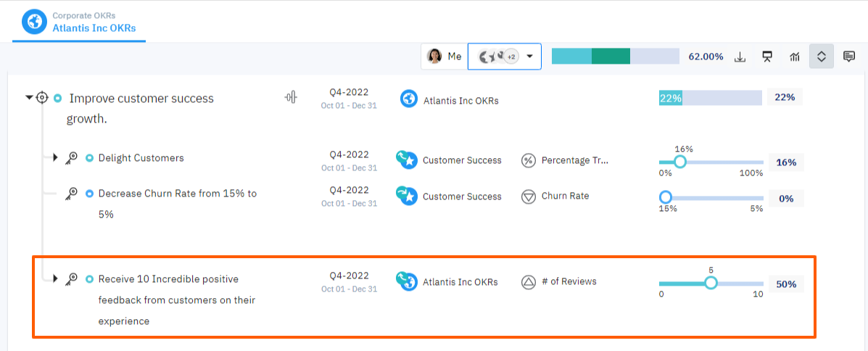
Task: Open the team avatars filter dropdown
Action: pyautogui.click(x=504, y=57)
